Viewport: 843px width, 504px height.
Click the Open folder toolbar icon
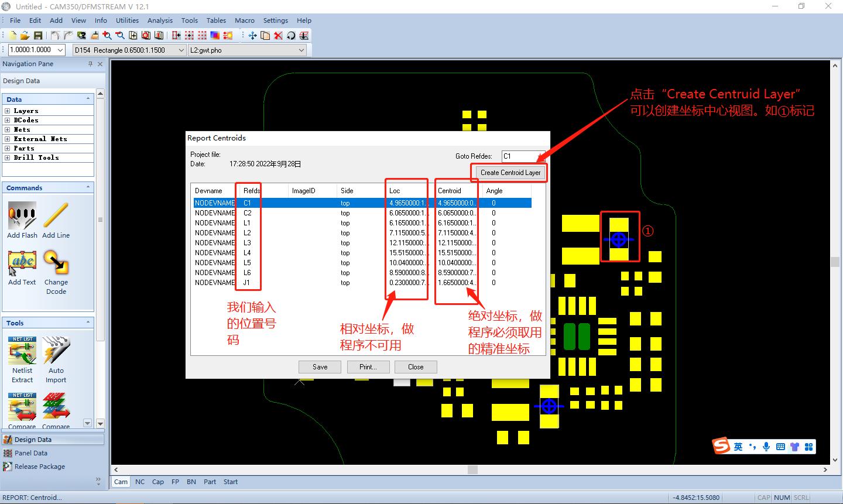coord(25,36)
